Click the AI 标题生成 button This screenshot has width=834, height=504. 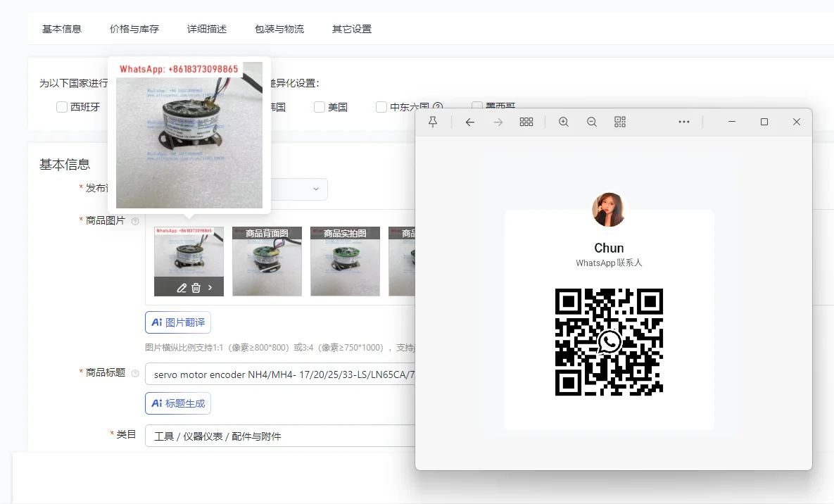(x=178, y=403)
